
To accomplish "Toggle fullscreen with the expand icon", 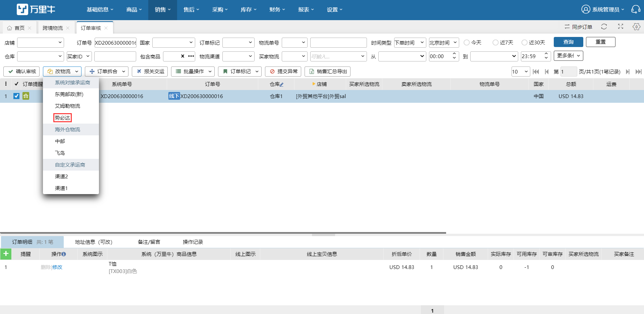I will [621, 27].
